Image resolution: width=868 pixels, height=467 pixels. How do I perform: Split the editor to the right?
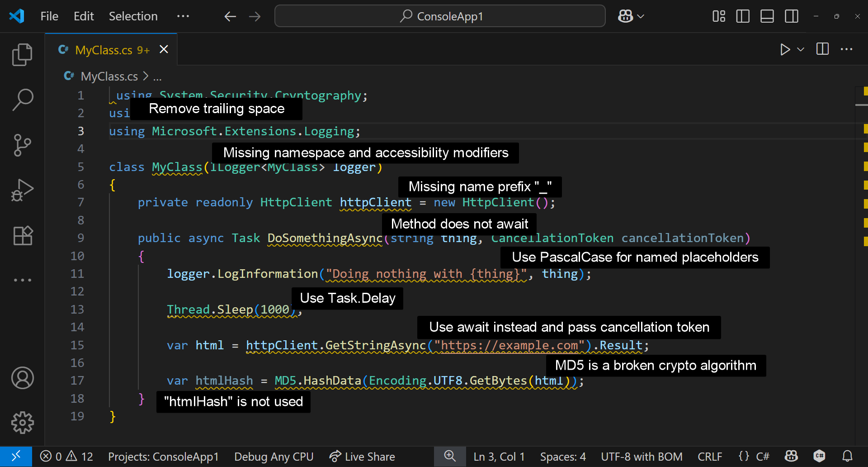coord(822,49)
